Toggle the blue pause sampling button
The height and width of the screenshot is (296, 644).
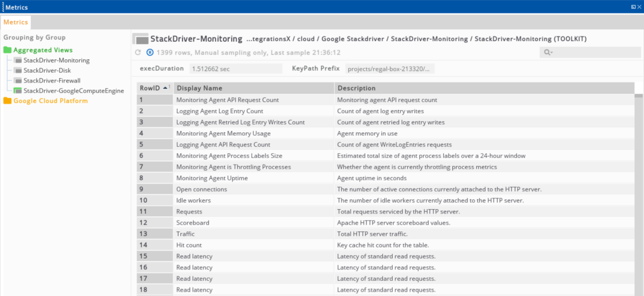pyautogui.click(x=150, y=53)
